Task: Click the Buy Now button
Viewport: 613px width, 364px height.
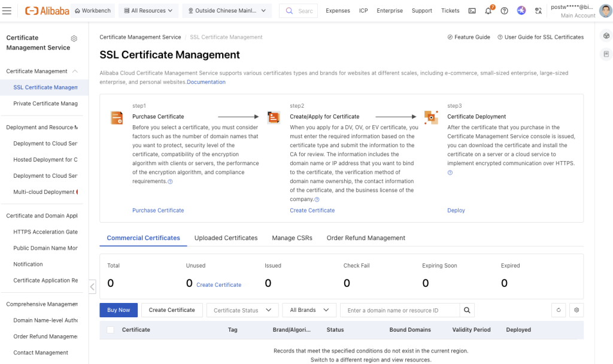Action: tap(119, 310)
